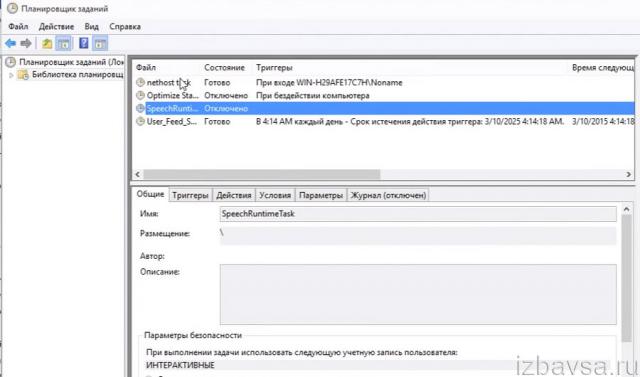Viewport: 640px width, 377px height.
Task: Click the root scheduler clock icon in tree
Action: click(x=10, y=62)
